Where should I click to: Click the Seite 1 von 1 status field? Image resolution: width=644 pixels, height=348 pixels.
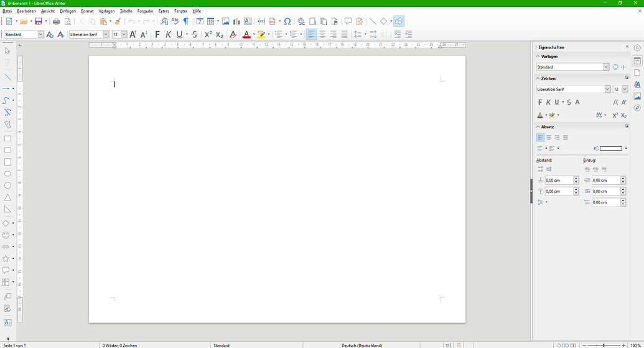[15, 345]
